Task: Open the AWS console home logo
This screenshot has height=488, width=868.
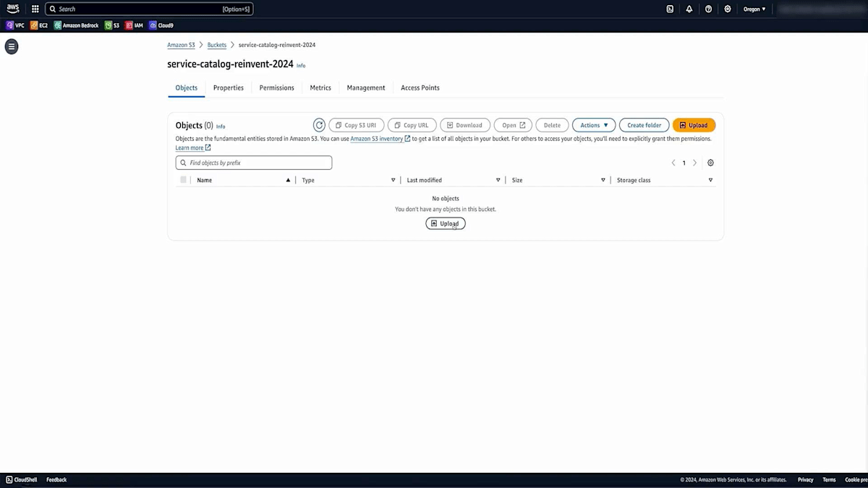Action: (13, 9)
